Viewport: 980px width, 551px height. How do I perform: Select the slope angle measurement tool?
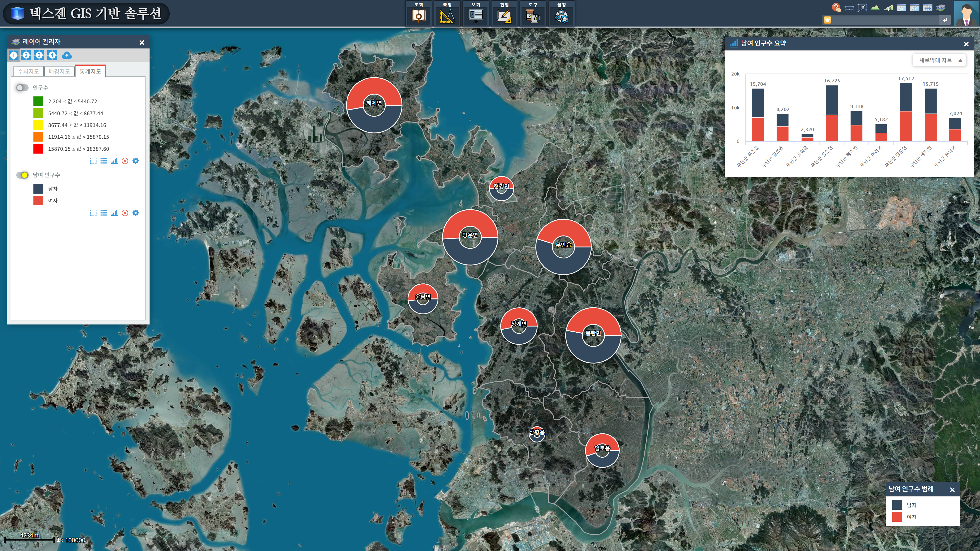tap(888, 8)
